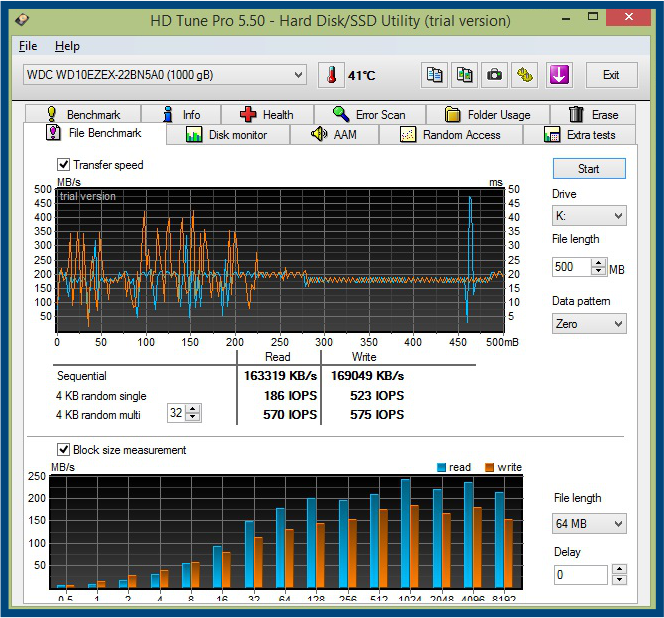This screenshot has width=664, height=618.
Task: Click the lightbulb icon on the Benchmark tab
Action: coord(52,114)
